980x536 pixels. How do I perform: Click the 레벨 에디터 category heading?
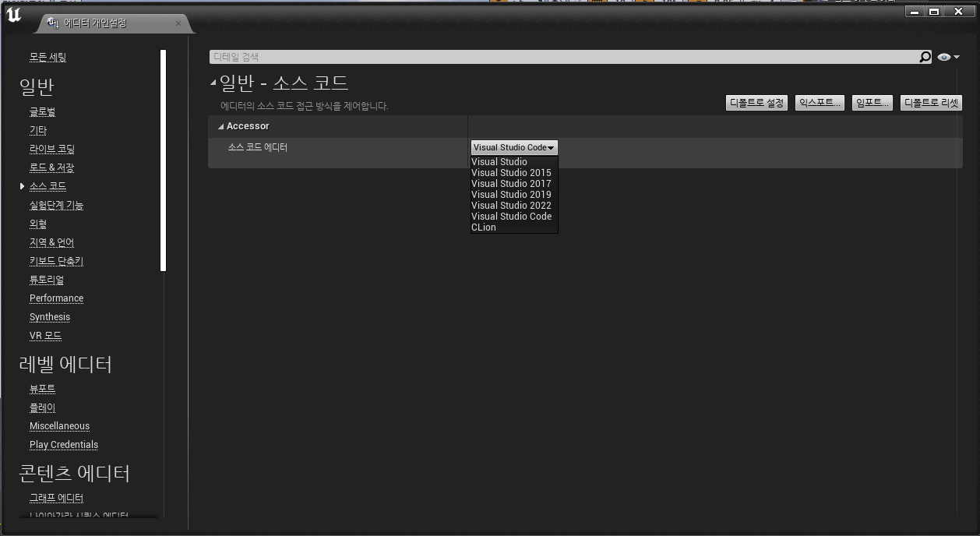[65, 364]
